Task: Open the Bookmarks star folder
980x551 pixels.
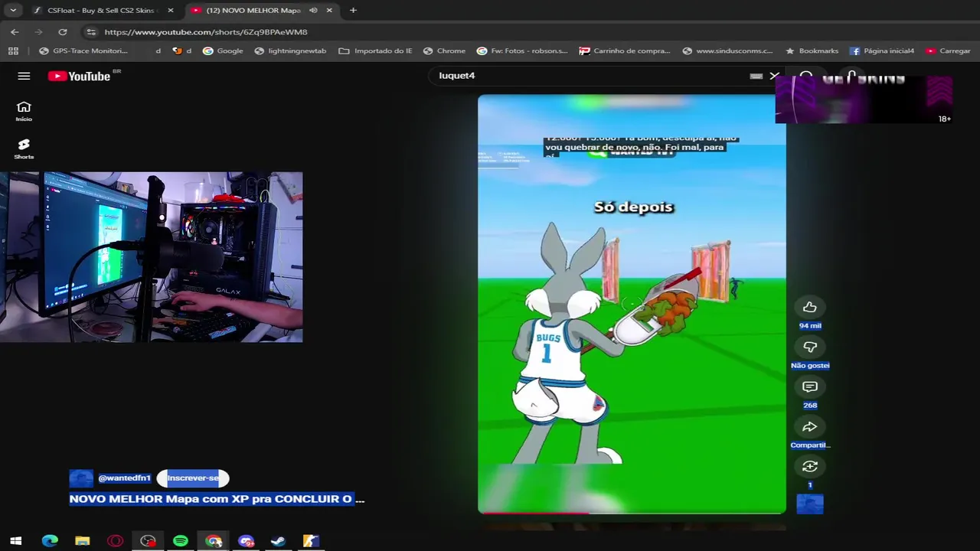Action: [x=812, y=51]
